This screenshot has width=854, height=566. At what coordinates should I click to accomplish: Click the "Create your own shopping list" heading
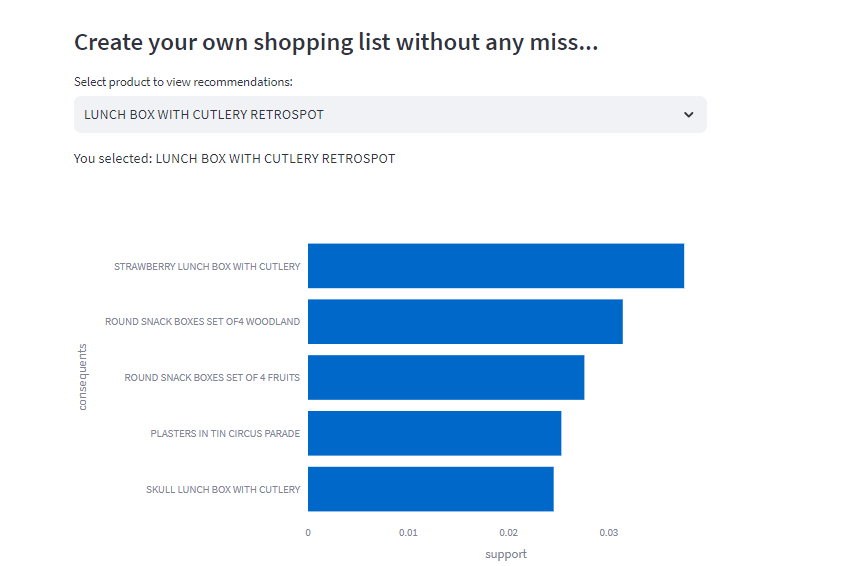coord(336,43)
